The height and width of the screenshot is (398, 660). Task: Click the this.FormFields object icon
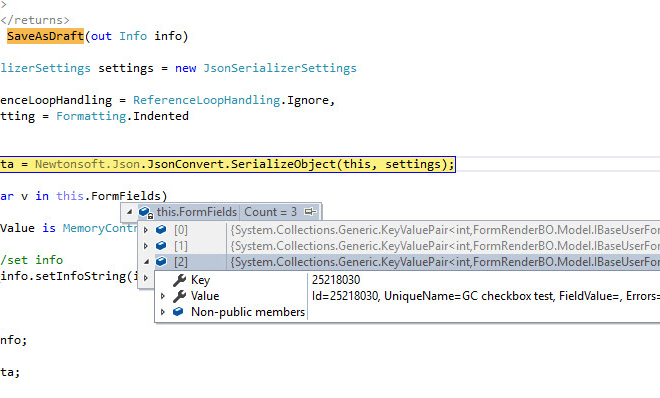(146, 212)
